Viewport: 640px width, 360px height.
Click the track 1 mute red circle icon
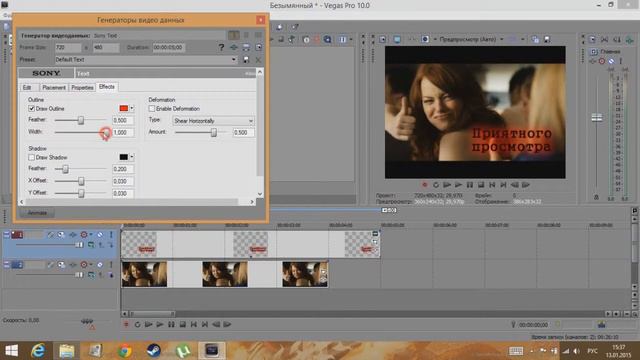[84, 235]
